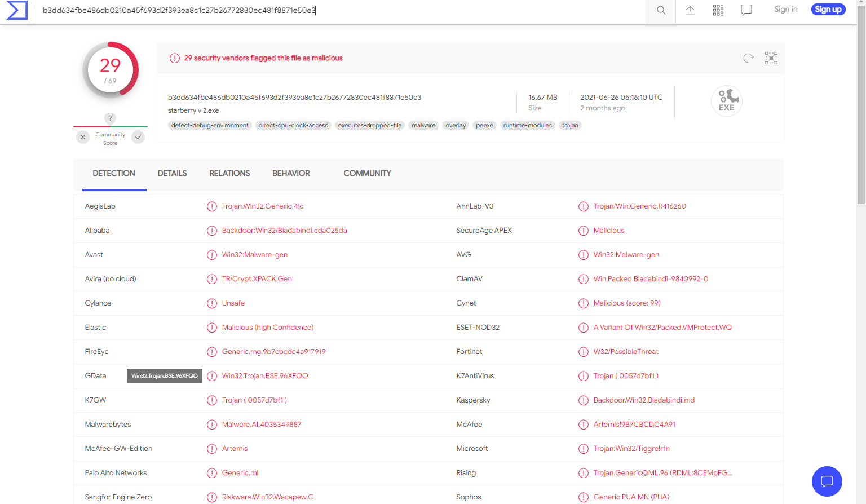The image size is (866, 504).
Task: Click the alert icon beside Sophos detection
Action: point(584,497)
